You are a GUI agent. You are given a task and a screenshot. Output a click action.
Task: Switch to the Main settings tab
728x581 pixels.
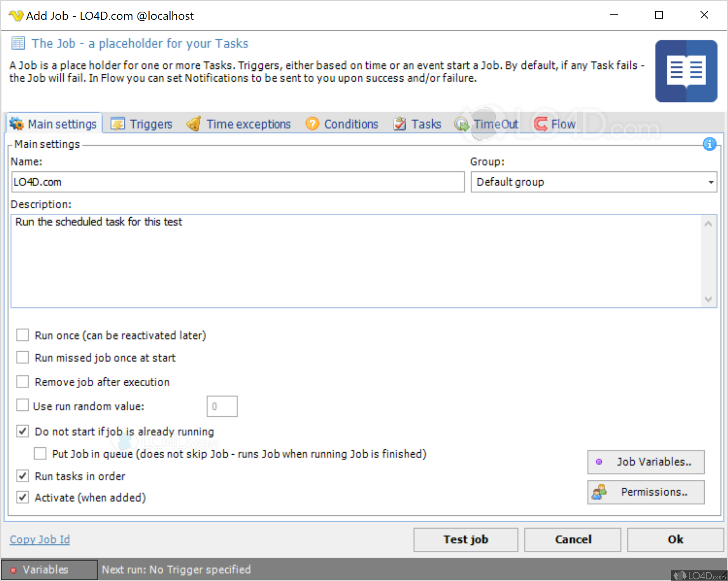point(54,124)
